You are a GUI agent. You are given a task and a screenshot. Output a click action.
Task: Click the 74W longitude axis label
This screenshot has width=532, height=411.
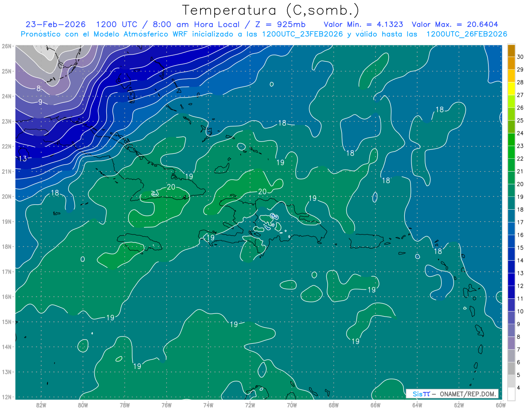[208, 405]
